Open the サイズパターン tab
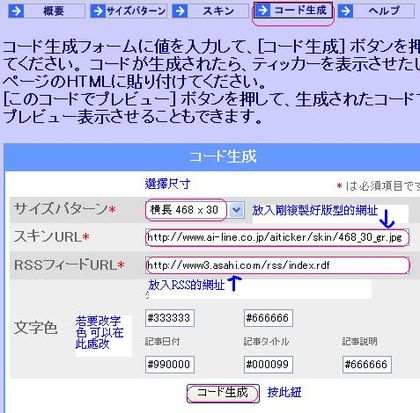The width and height of the screenshot is (420, 413). (129, 11)
